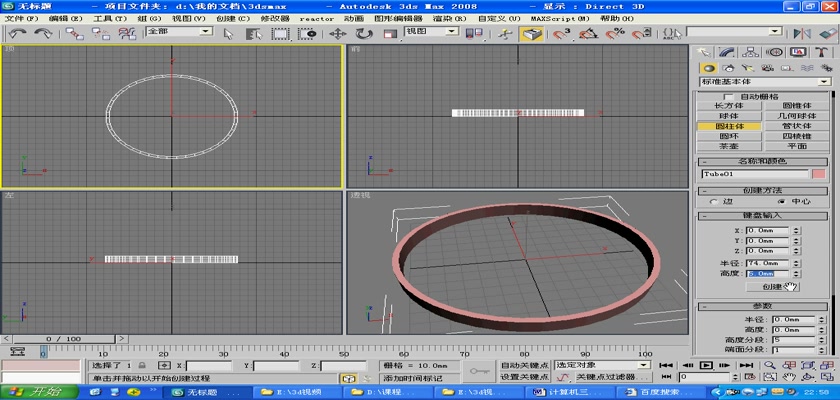
Task: Open the Hierarchy command panel tab
Action: click(751, 52)
